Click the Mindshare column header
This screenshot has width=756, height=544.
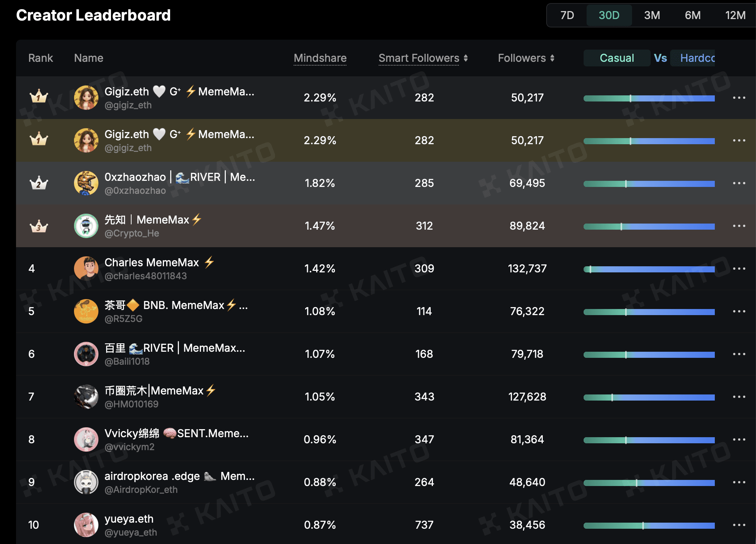pyautogui.click(x=320, y=58)
